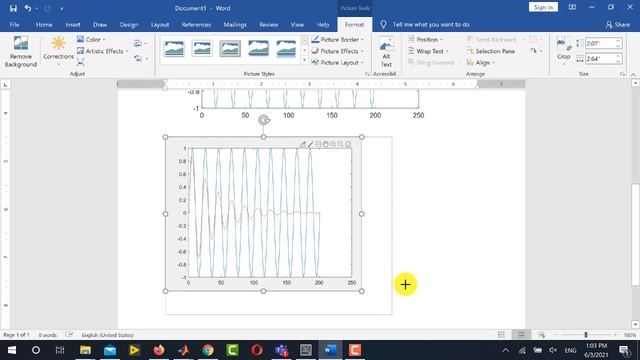The width and height of the screenshot is (640, 360).
Task: Click the Undo icon
Action: [28, 8]
